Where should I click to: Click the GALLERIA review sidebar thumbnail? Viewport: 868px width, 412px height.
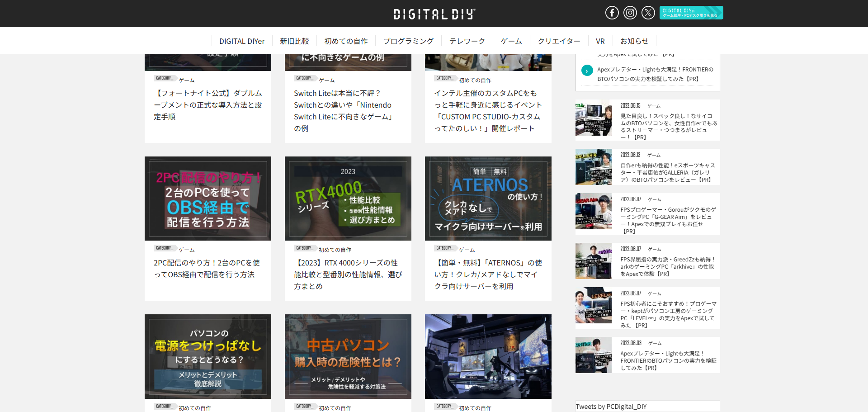click(593, 167)
